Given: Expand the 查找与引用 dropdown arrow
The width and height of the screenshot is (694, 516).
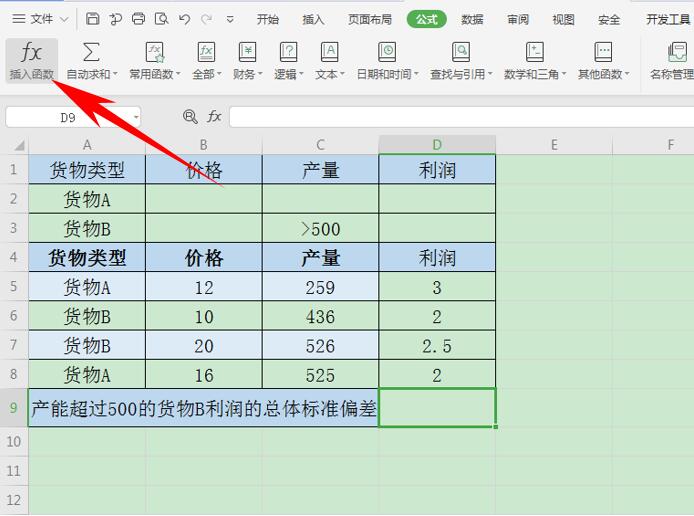Looking at the screenshot, I should 490,74.
